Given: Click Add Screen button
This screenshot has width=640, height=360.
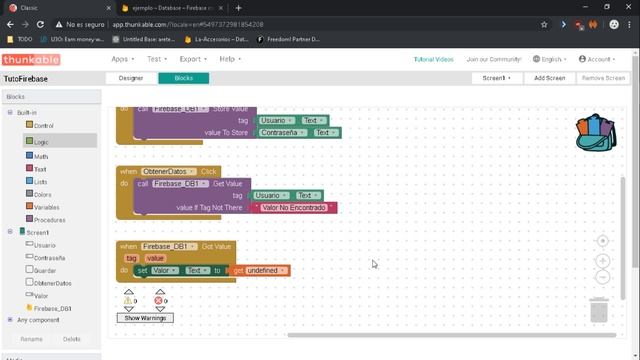Looking at the screenshot, I should tap(549, 78).
